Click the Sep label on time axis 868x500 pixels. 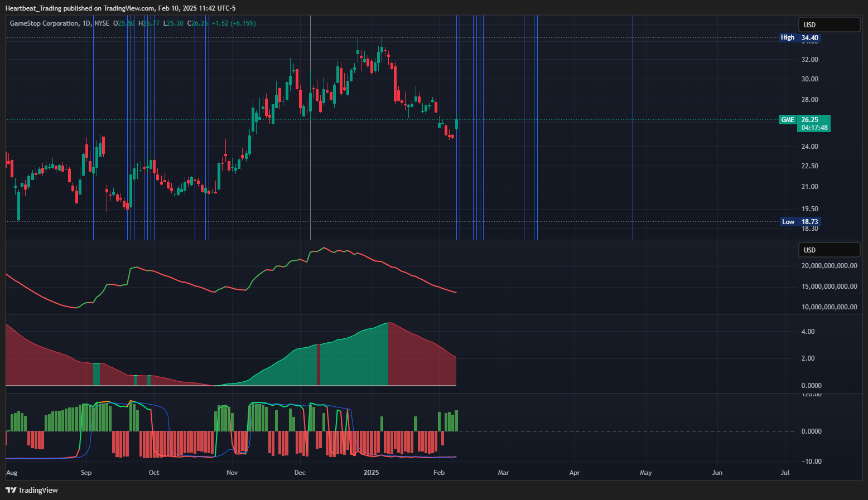[x=86, y=473]
